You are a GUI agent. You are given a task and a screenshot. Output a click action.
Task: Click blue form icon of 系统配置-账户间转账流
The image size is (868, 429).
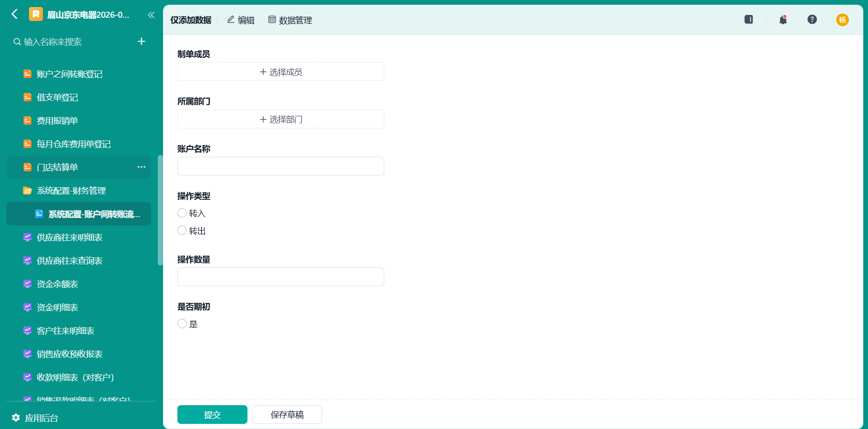point(39,214)
